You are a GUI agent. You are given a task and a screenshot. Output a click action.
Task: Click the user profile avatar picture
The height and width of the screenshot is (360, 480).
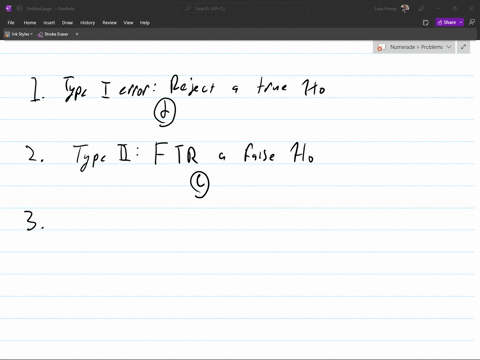(x=405, y=8)
